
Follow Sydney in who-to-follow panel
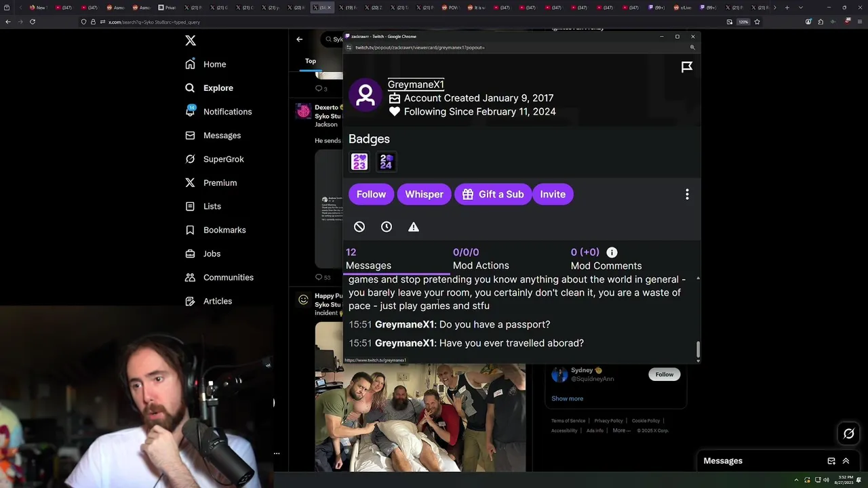coord(665,374)
